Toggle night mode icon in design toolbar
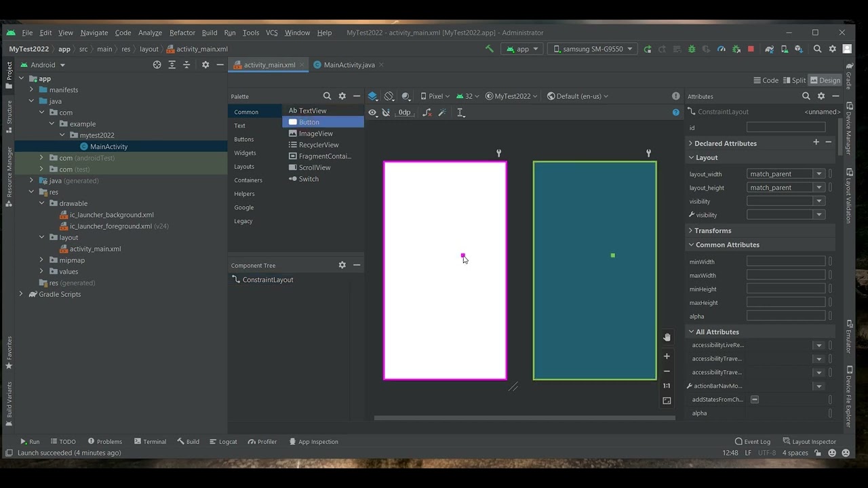Image resolution: width=868 pixels, height=488 pixels. [406, 96]
